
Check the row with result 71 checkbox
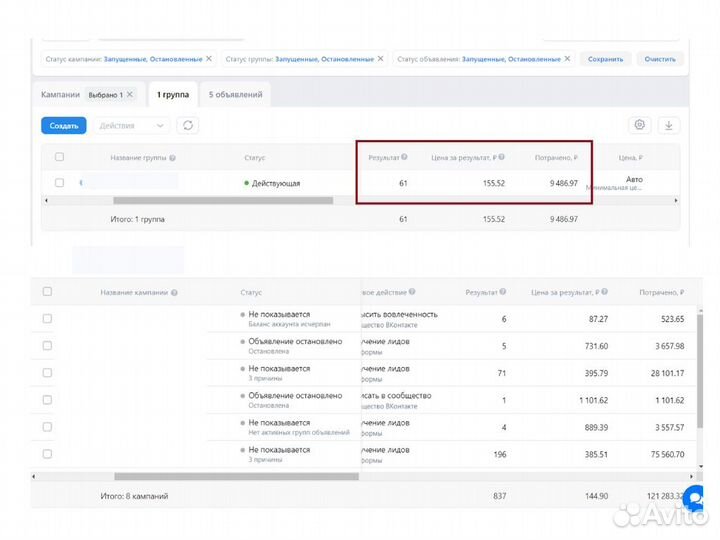point(47,373)
